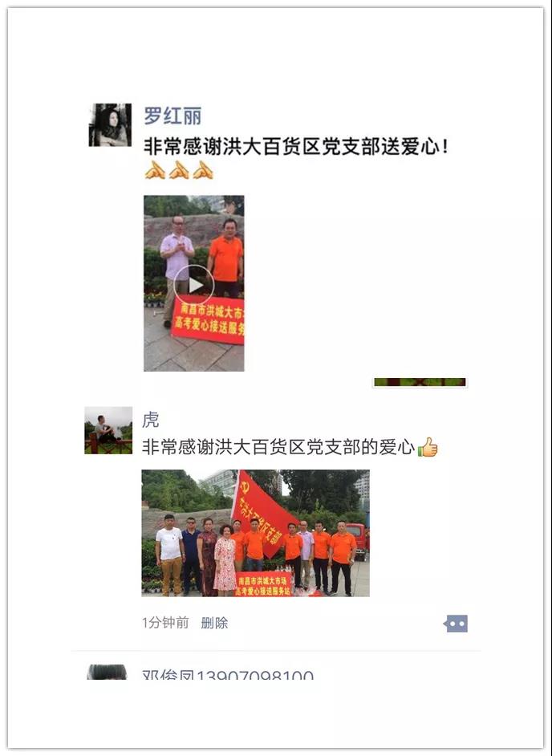Open the like and comment bubble icon
This screenshot has width=552, height=756.
[x=456, y=624]
